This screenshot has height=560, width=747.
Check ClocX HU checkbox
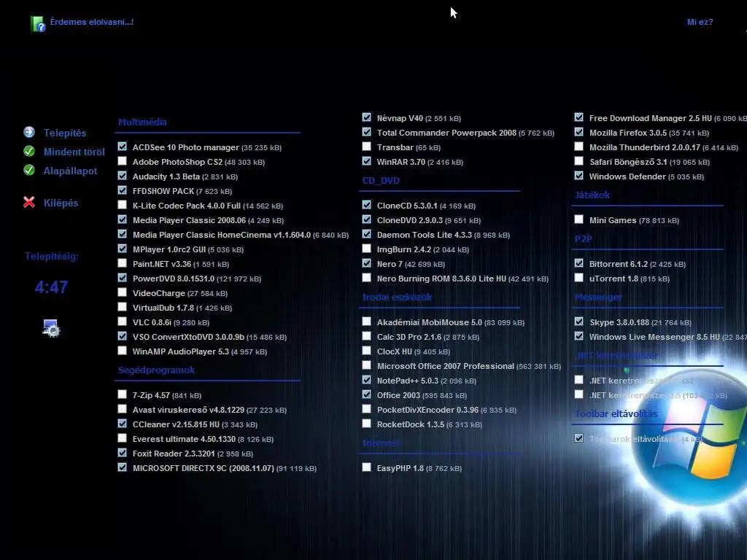pyautogui.click(x=366, y=351)
